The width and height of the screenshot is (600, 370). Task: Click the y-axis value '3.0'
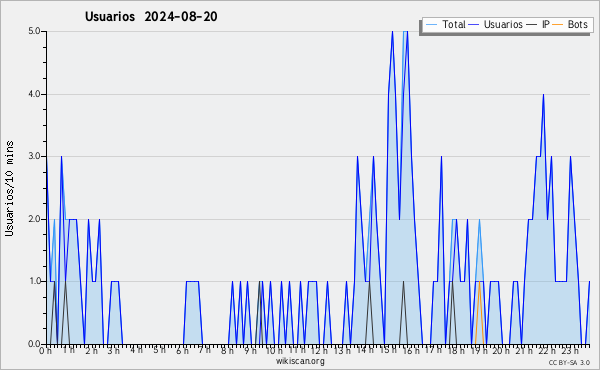[34, 156]
